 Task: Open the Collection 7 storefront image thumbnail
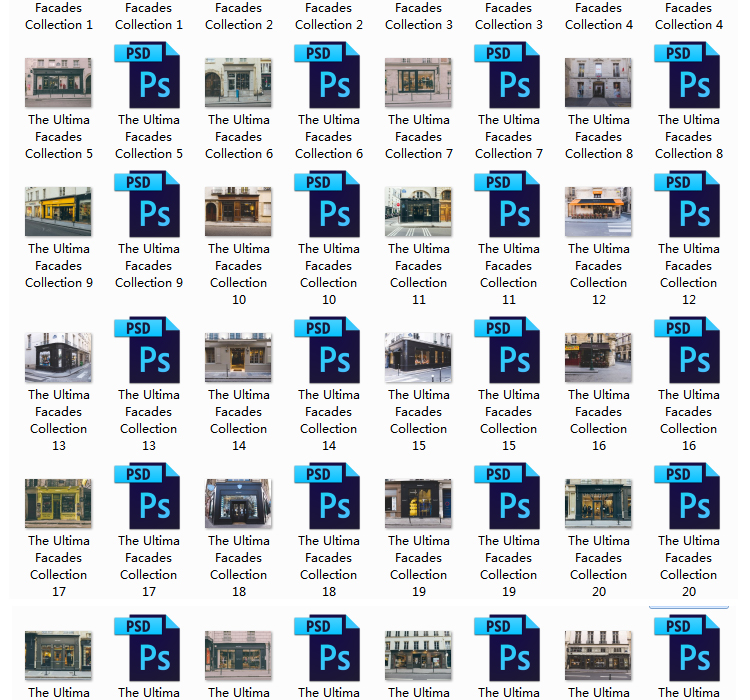click(418, 82)
